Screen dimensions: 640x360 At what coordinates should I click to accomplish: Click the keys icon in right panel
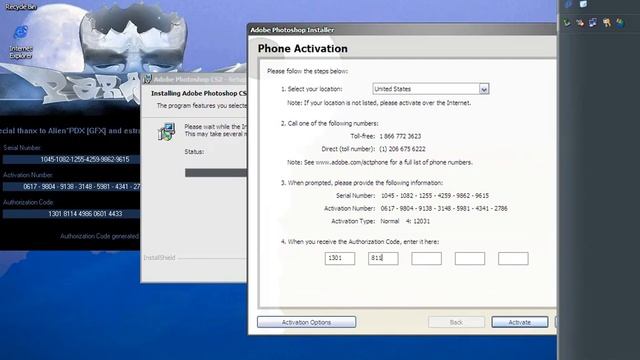point(607,22)
